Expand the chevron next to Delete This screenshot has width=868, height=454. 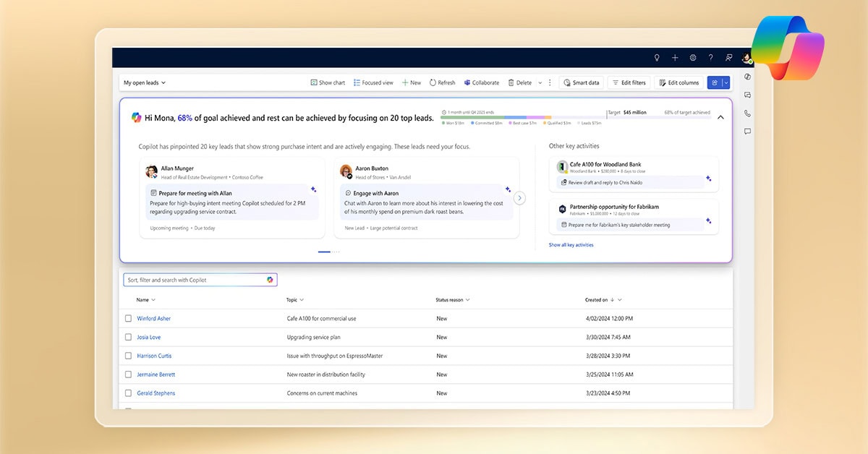point(540,82)
